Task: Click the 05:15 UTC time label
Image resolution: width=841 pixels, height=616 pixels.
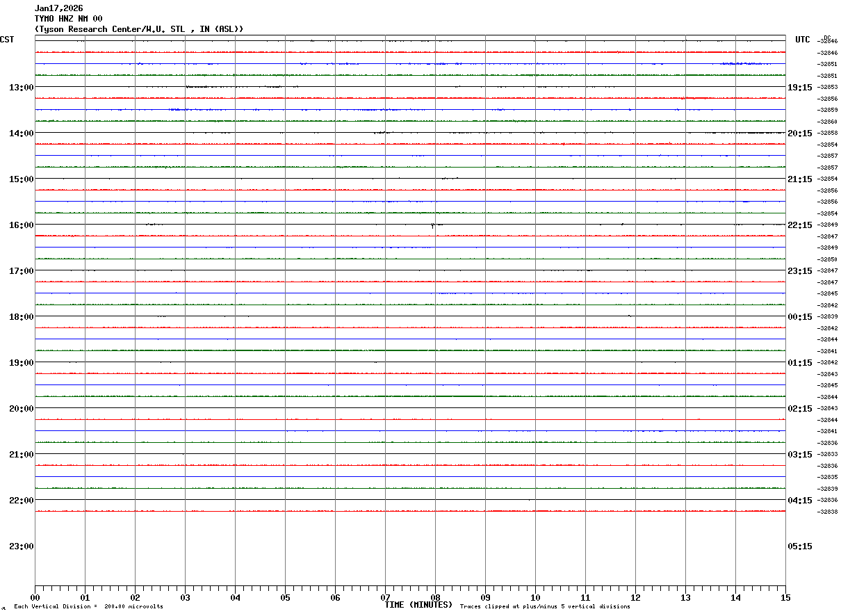Action: [799, 546]
